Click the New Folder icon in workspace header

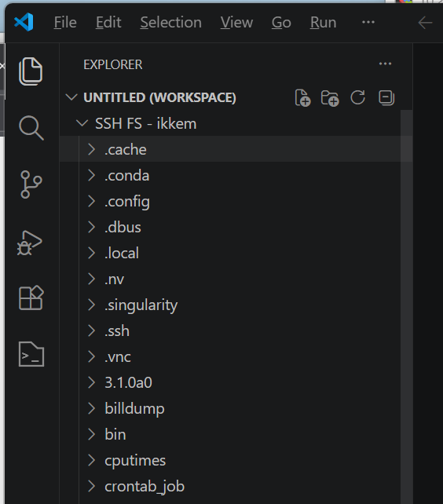(330, 98)
